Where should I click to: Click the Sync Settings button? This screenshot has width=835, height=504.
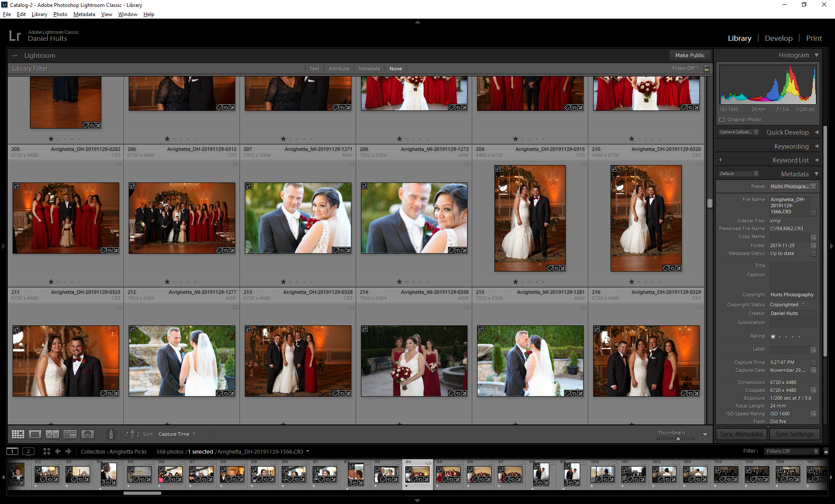pos(795,434)
